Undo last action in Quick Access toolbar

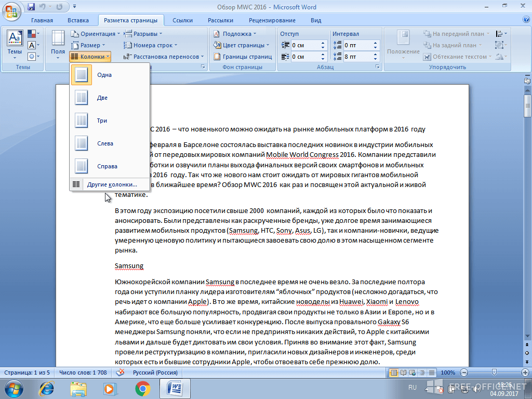pyautogui.click(x=43, y=6)
